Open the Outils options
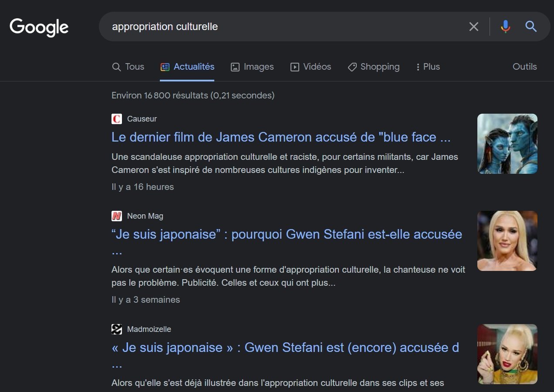The width and height of the screenshot is (554, 392). [524, 67]
